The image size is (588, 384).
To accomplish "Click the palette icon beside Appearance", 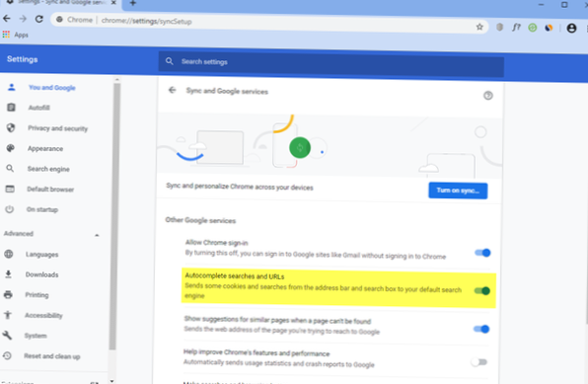I will tap(11, 148).
